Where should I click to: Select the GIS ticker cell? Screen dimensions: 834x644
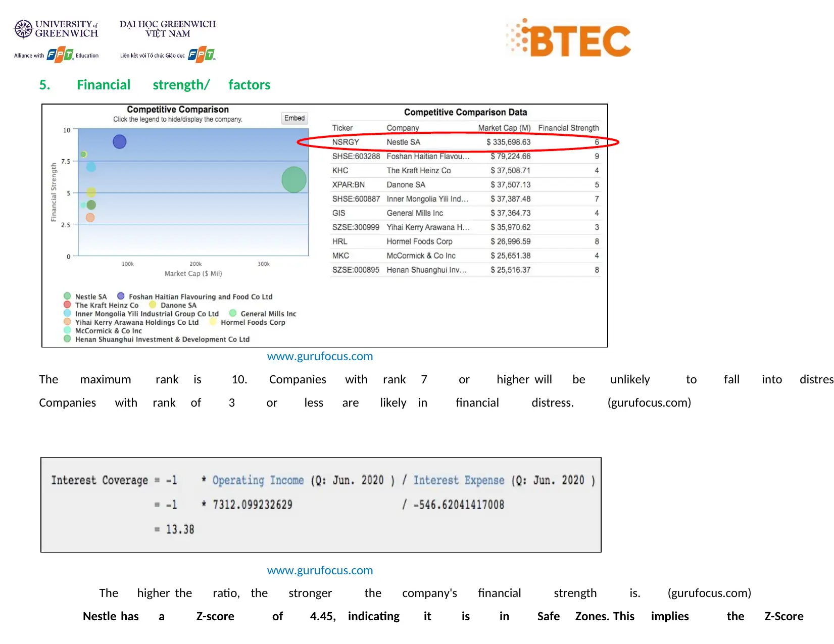339,213
